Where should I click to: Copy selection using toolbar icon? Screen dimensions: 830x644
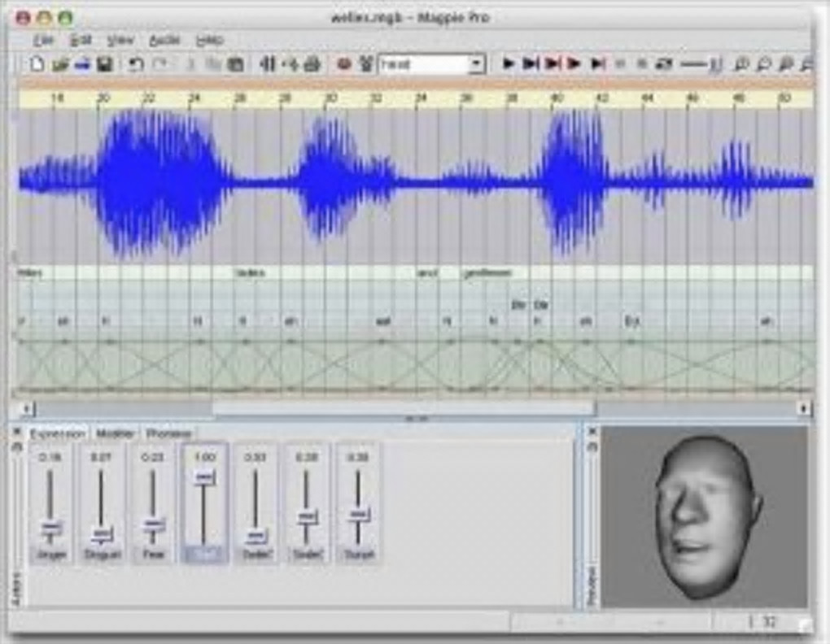point(213,64)
